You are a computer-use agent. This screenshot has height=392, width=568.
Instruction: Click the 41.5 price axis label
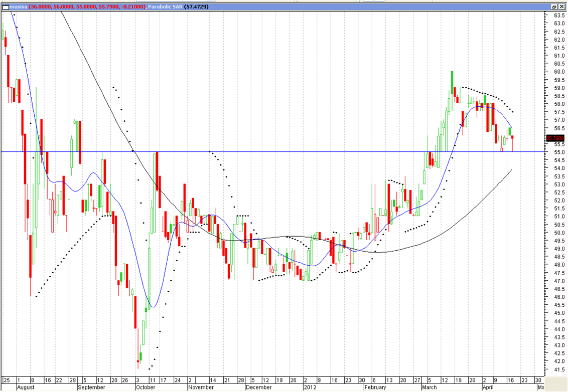click(x=559, y=369)
